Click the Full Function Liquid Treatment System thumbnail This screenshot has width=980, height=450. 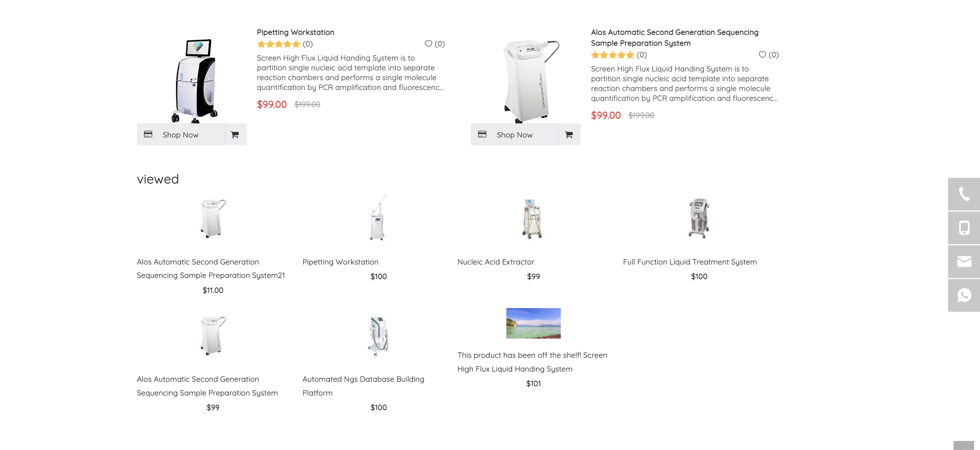(699, 219)
